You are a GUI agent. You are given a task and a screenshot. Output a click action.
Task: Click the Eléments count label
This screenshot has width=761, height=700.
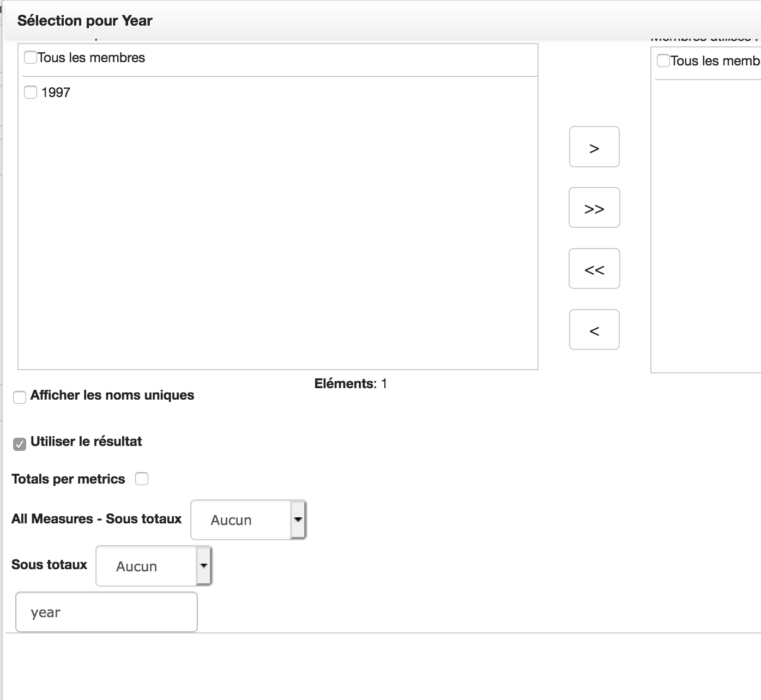click(349, 383)
